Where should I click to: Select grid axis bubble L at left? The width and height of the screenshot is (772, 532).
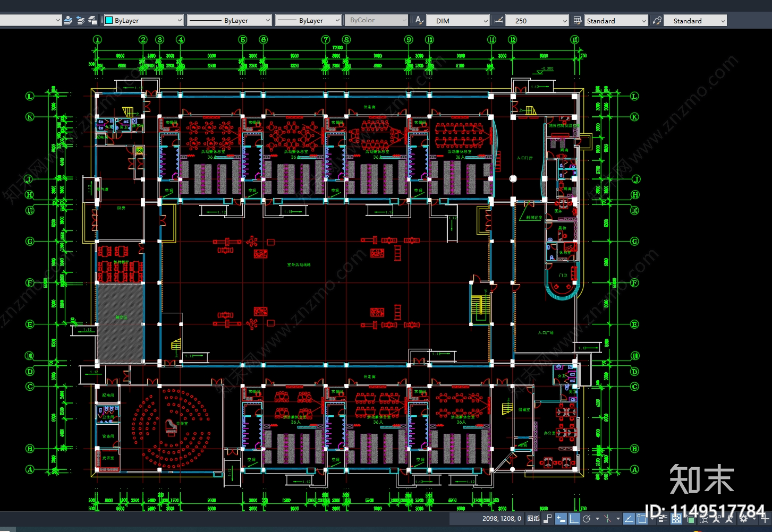tap(30, 96)
